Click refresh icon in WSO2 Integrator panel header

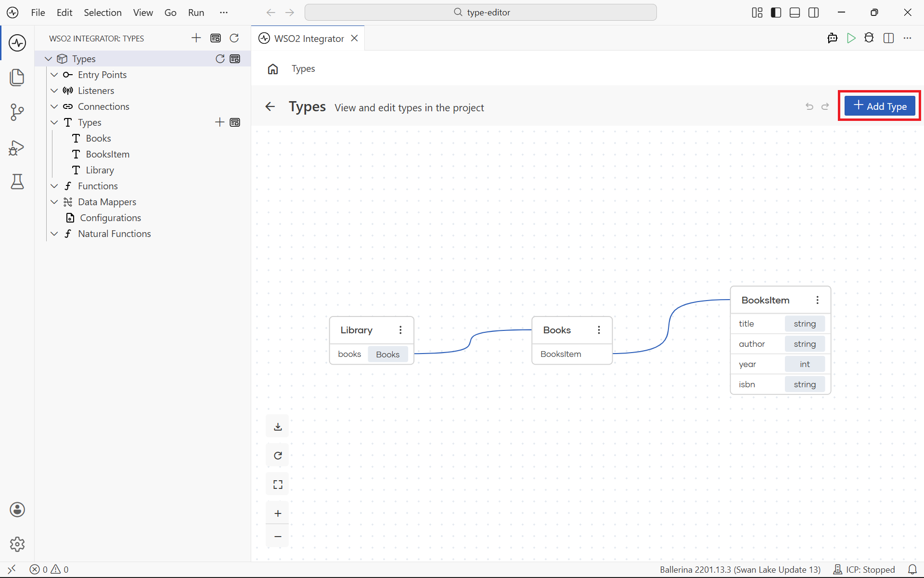(234, 38)
